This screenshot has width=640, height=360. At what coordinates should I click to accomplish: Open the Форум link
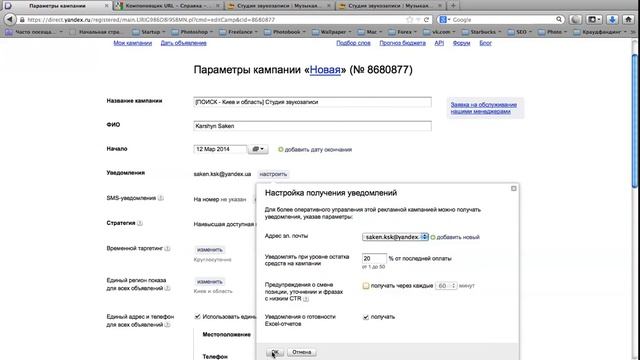[x=462, y=43]
